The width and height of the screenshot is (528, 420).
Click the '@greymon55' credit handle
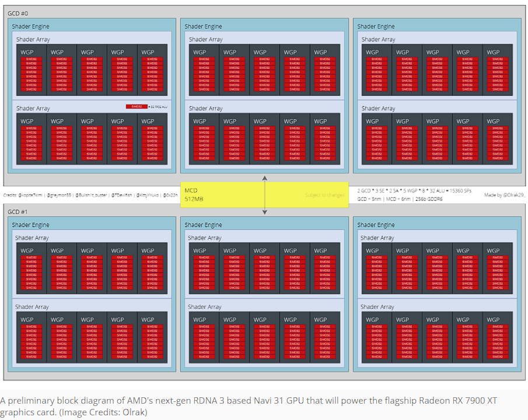click(59, 195)
